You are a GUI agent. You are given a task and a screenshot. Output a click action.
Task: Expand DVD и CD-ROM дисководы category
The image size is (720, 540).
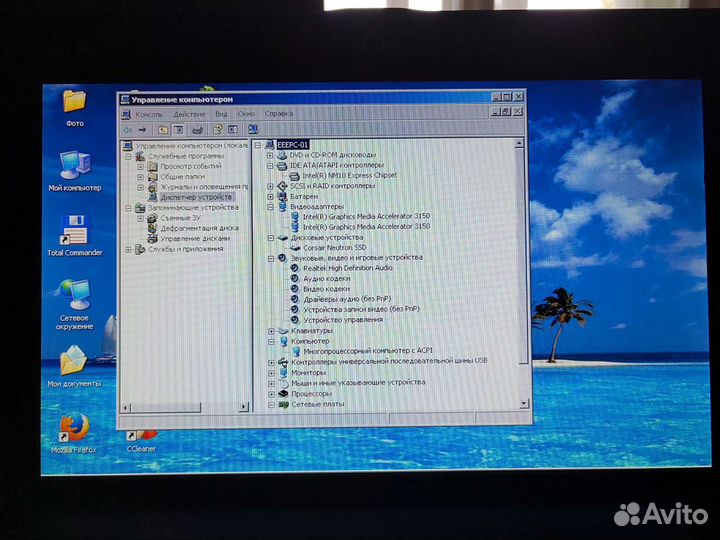click(270, 155)
